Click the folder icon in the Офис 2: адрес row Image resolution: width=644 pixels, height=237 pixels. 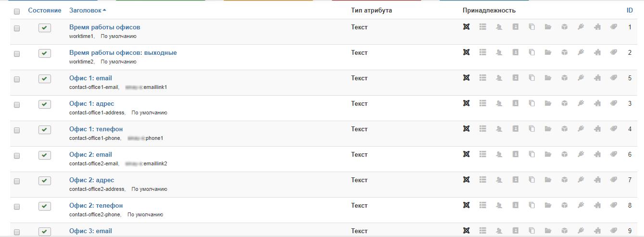[548, 180]
